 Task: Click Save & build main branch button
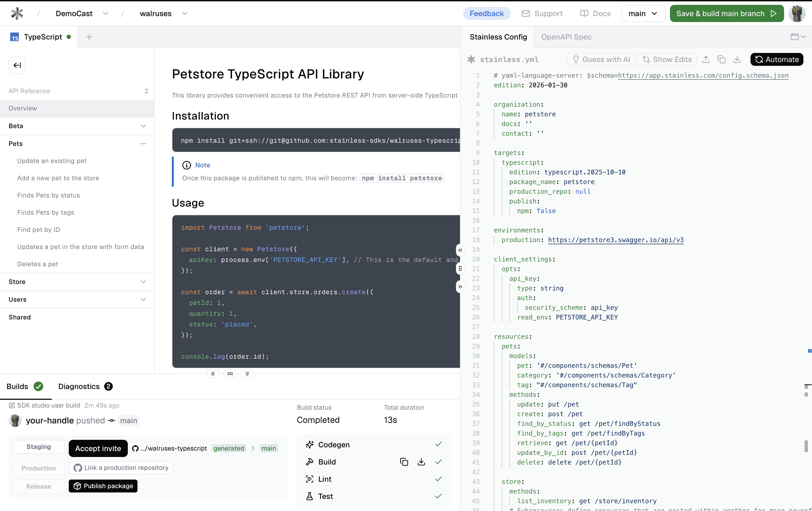click(726, 13)
